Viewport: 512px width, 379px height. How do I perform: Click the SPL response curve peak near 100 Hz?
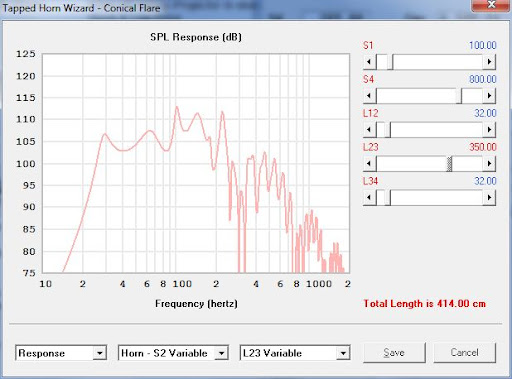176,107
